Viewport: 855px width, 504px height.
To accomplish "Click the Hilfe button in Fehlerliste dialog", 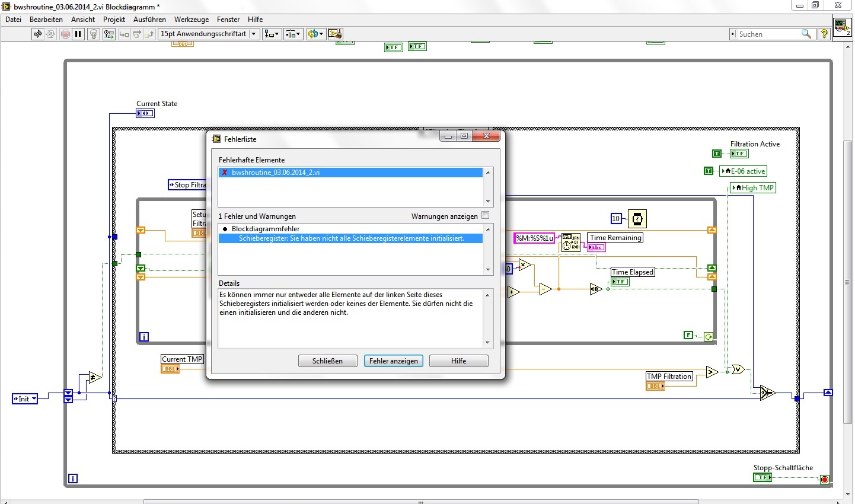I will pyautogui.click(x=459, y=361).
